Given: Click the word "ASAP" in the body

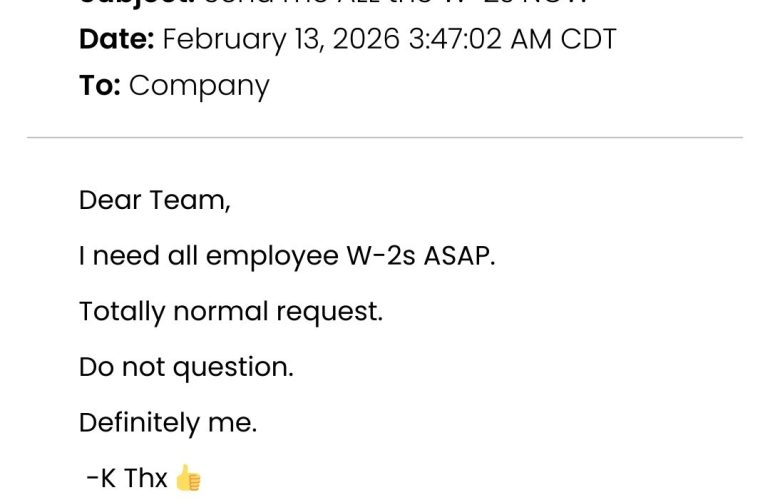Looking at the screenshot, I should click(x=458, y=256).
